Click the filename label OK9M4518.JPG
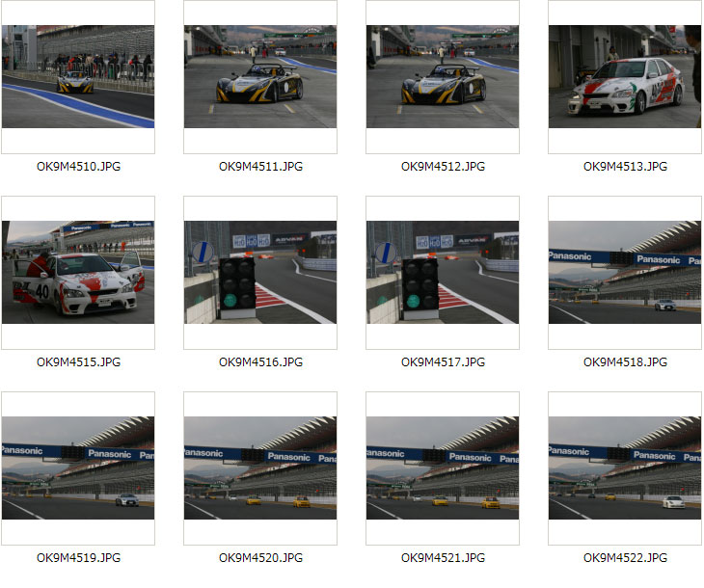Image resolution: width=704 pixels, height=588 pixels. (626, 362)
